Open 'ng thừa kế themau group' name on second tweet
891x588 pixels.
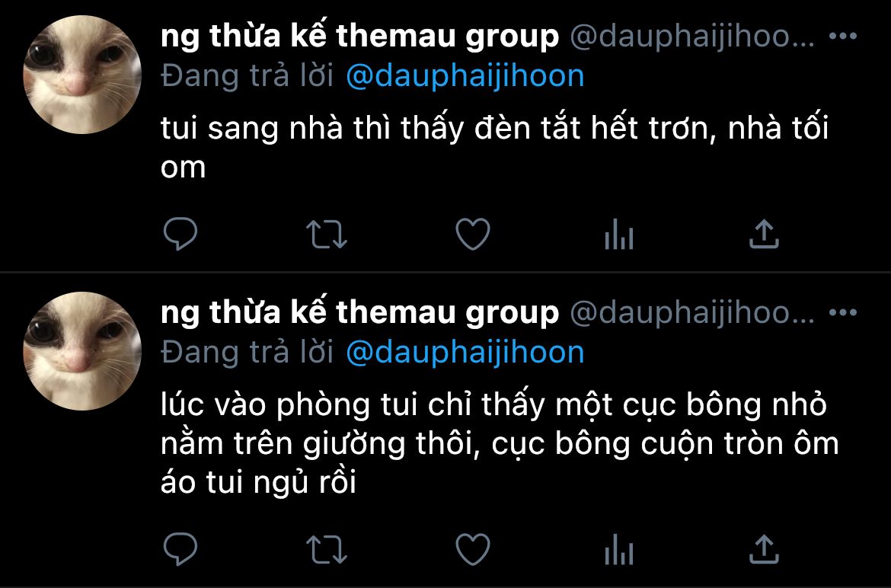359,312
